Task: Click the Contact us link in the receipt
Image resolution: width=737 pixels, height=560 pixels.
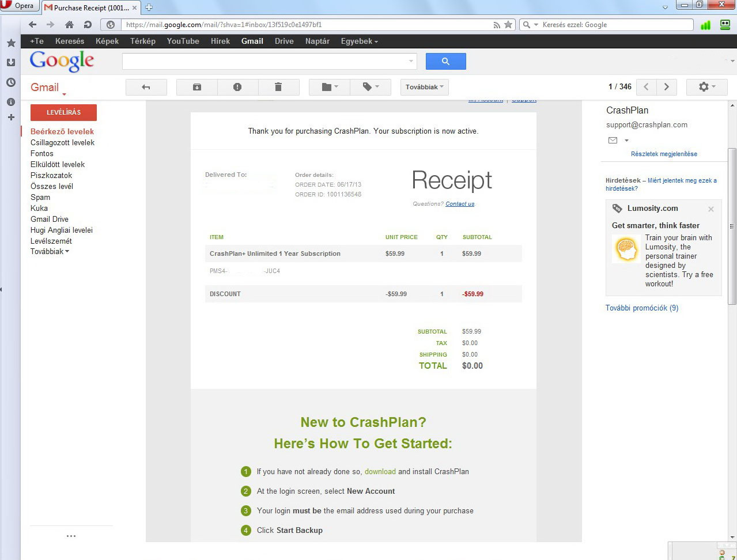Action: 460,204
